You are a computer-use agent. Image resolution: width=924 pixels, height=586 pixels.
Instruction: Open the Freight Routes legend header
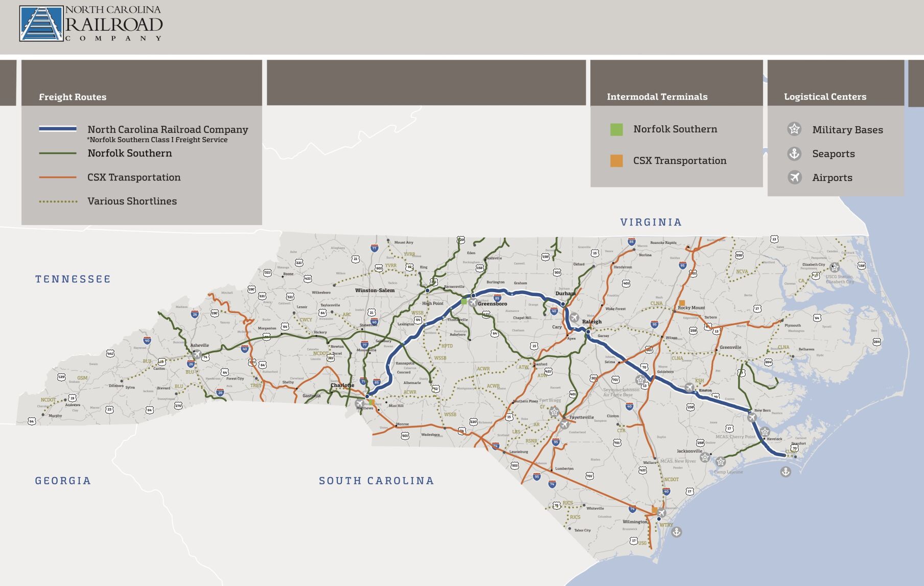pyautogui.click(x=142, y=83)
